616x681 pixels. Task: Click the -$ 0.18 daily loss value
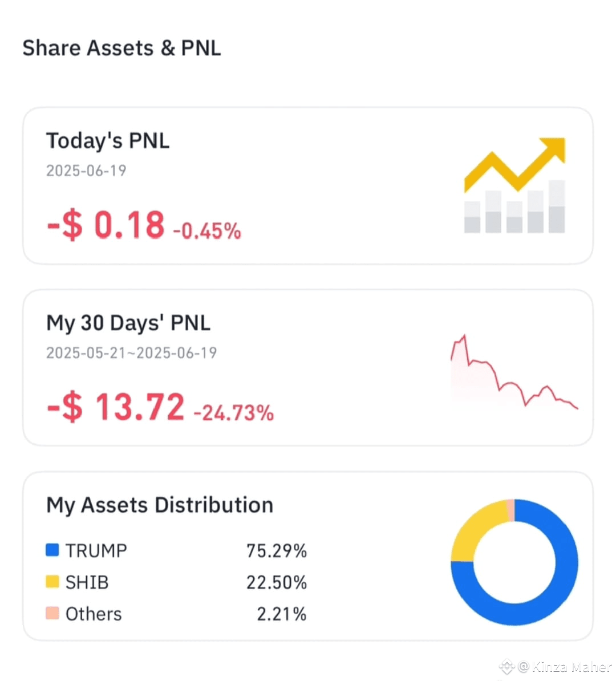coord(106,225)
